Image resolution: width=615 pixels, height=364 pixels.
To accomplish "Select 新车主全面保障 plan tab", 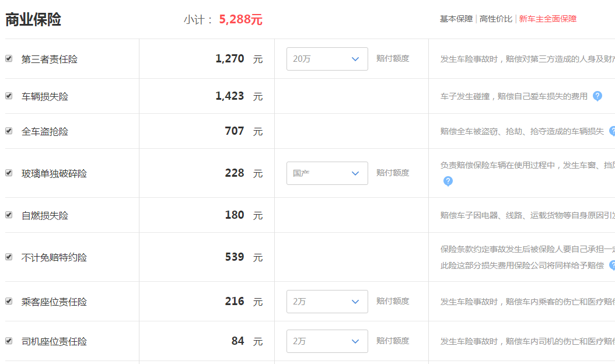I will point(547,19).
